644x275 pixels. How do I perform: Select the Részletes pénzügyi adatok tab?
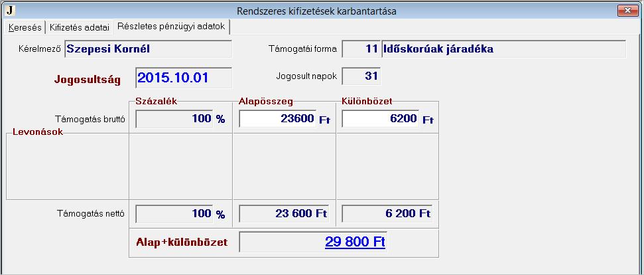click(x=171, y=27)
